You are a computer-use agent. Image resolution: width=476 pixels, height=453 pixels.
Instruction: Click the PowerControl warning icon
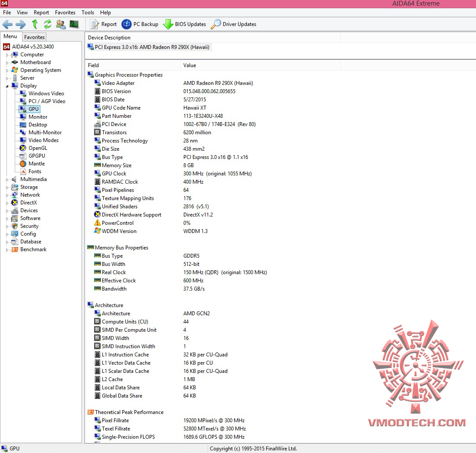(97, 223)
